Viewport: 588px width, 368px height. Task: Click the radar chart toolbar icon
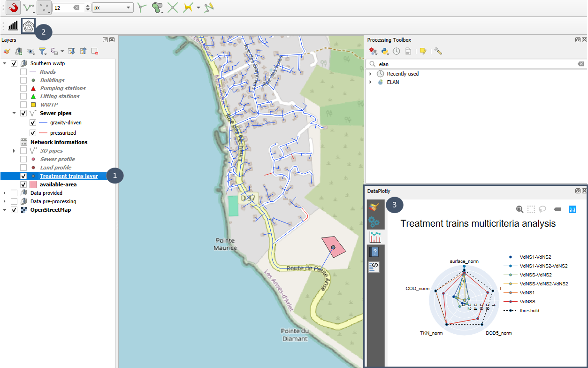point(28,26)
